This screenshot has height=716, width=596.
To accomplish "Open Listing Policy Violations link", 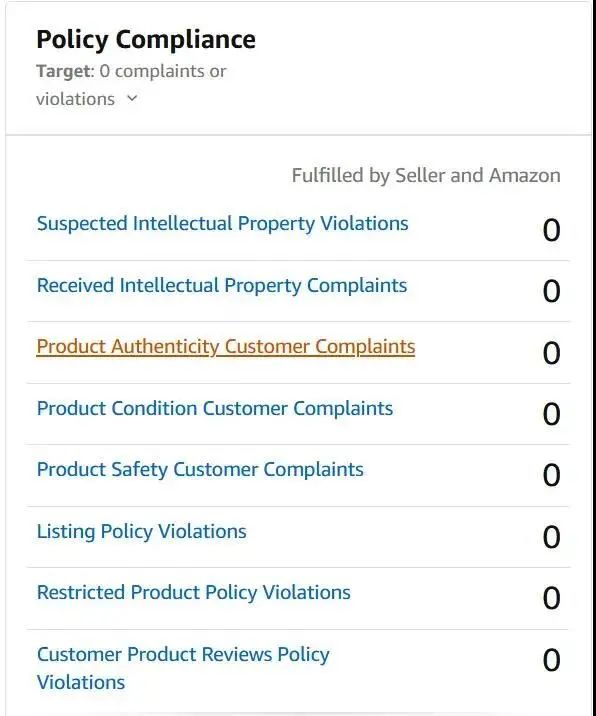I will click(x=142, y=532).
